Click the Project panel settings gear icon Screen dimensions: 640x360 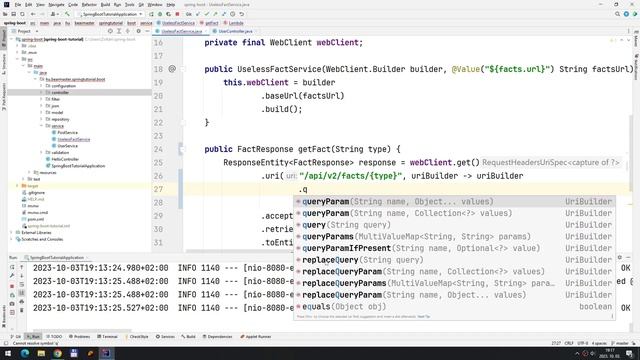(138, 31)
